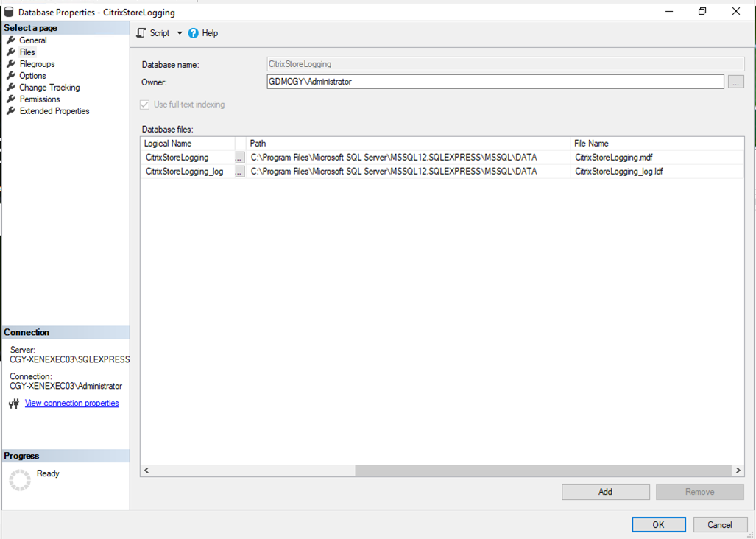This screenshot has height=539, width=756.
Task: Click the wrench icon beside Files
Action: [10, 52]
